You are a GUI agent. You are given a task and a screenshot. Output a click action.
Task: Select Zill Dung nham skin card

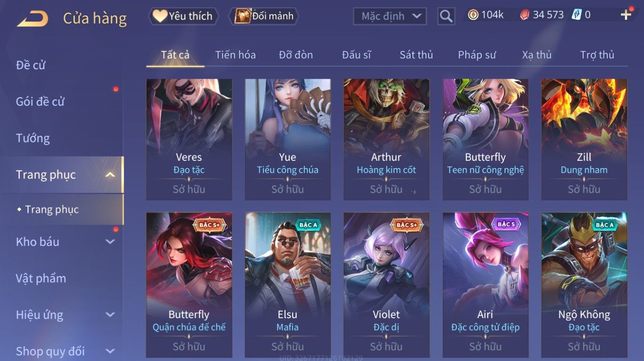(584, 139)
